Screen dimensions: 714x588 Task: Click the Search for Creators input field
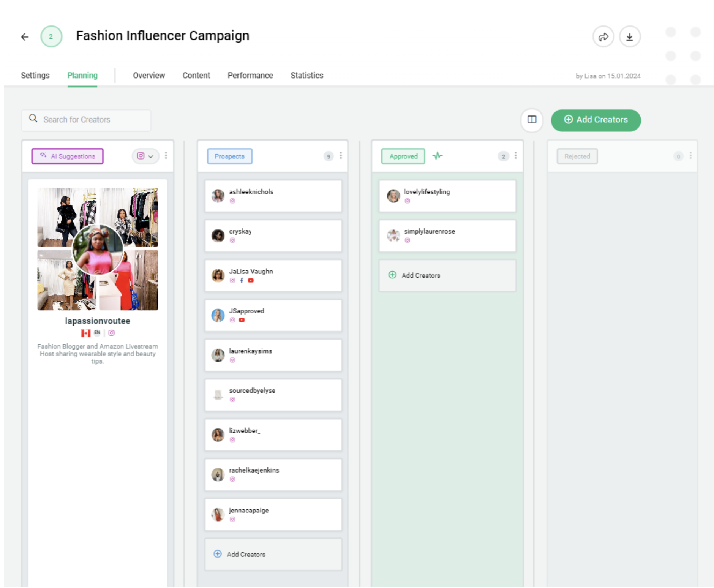(91, 120)
